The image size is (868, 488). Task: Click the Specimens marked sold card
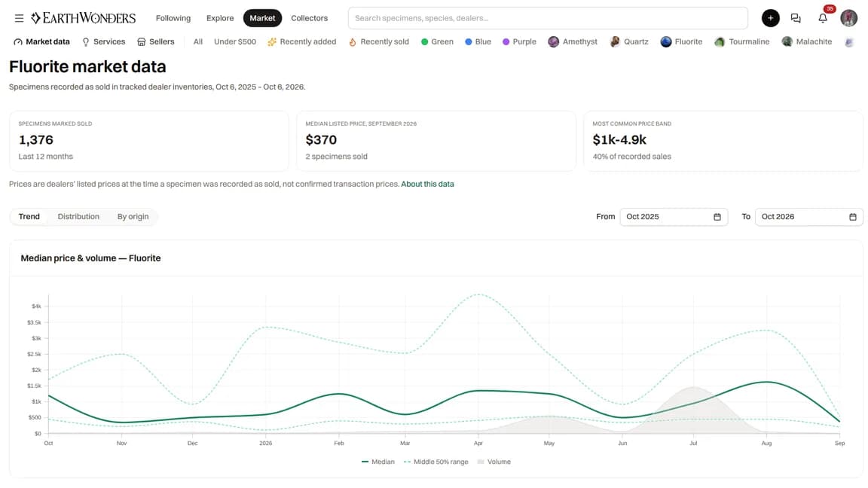pyautogui.click(x=149, y=141)
